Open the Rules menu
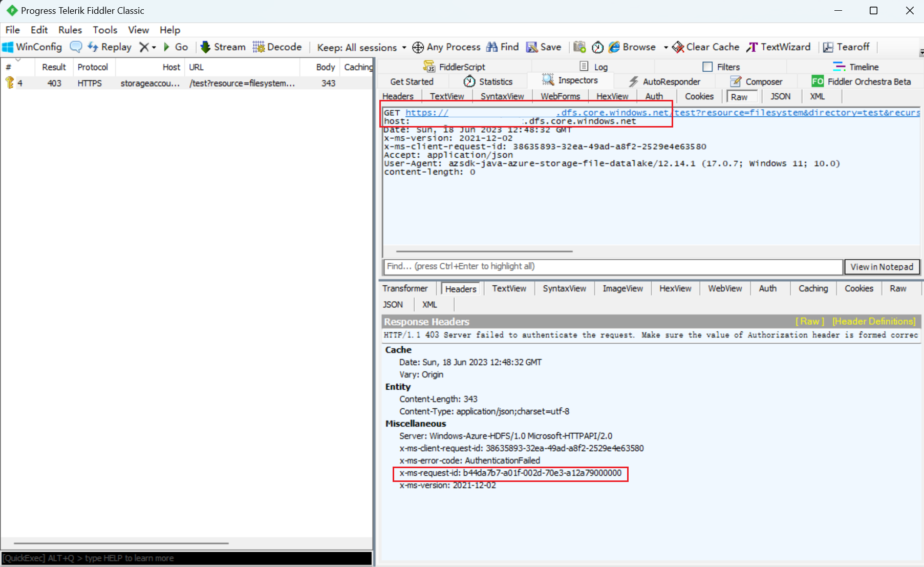 pyautogui.click(x=70, y=30)
